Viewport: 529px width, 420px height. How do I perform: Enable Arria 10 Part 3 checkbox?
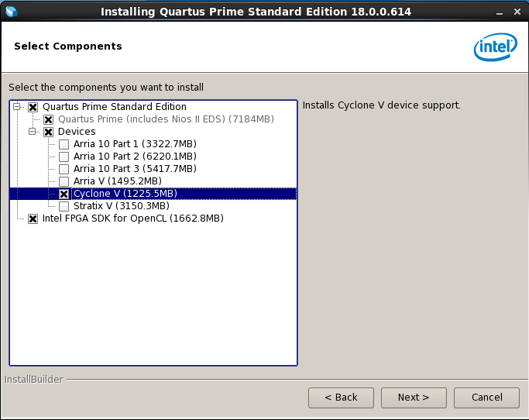(64, 169)
